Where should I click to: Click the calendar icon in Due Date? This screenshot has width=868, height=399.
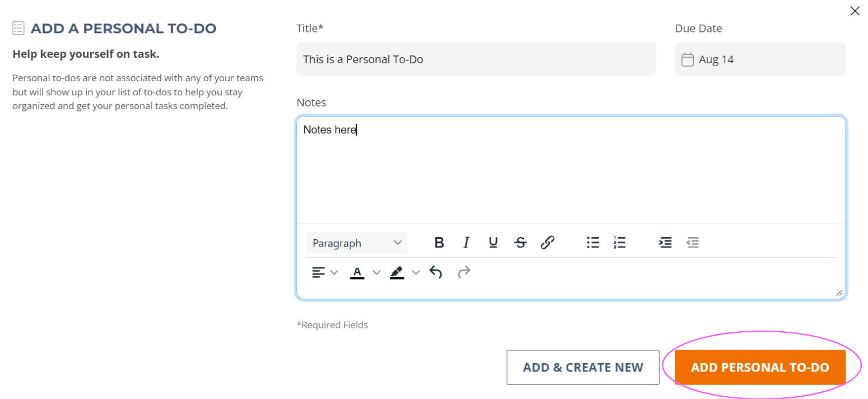687,59
